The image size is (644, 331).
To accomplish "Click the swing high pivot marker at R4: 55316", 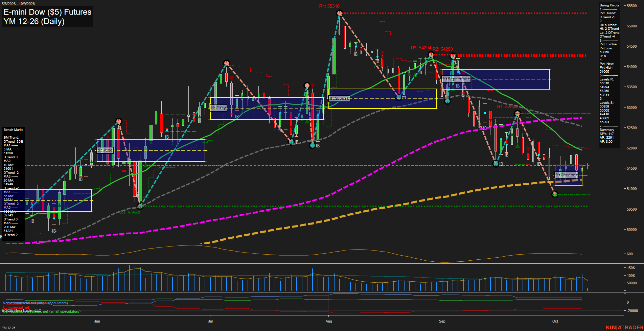I will click(339, 13).
